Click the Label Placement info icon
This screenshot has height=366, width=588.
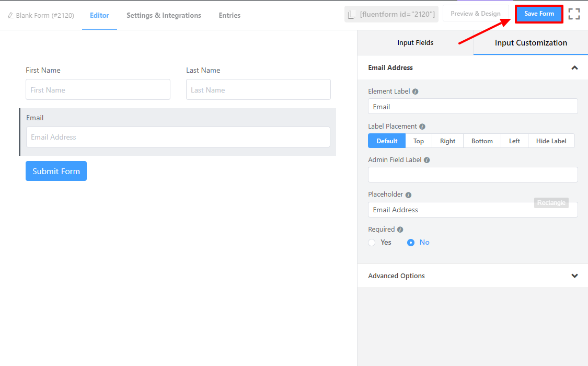(422, 127)
